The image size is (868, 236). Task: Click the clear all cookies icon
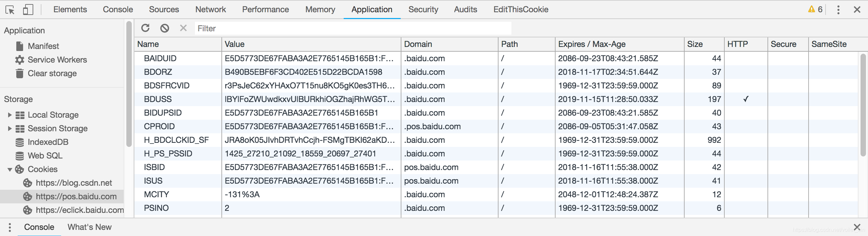pyautogui.click(x=165, y=28)
